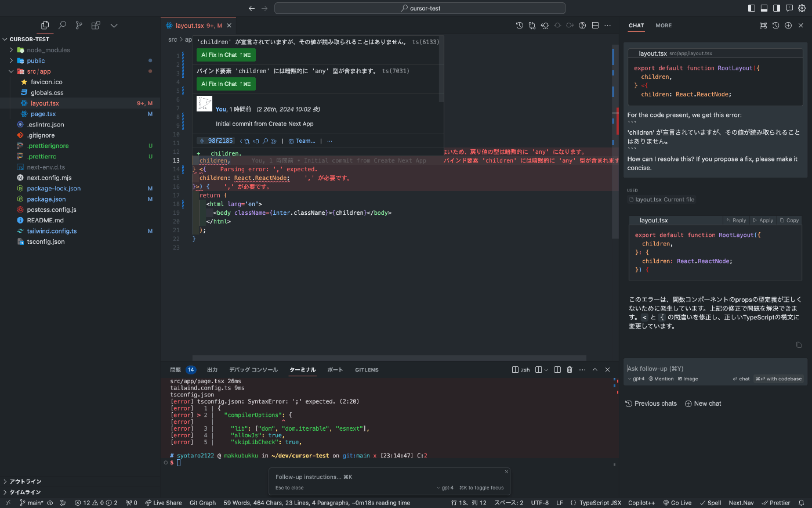Click the Copy button on the code block
This screenshot has height=508, width=812.
tap(789, 221)
